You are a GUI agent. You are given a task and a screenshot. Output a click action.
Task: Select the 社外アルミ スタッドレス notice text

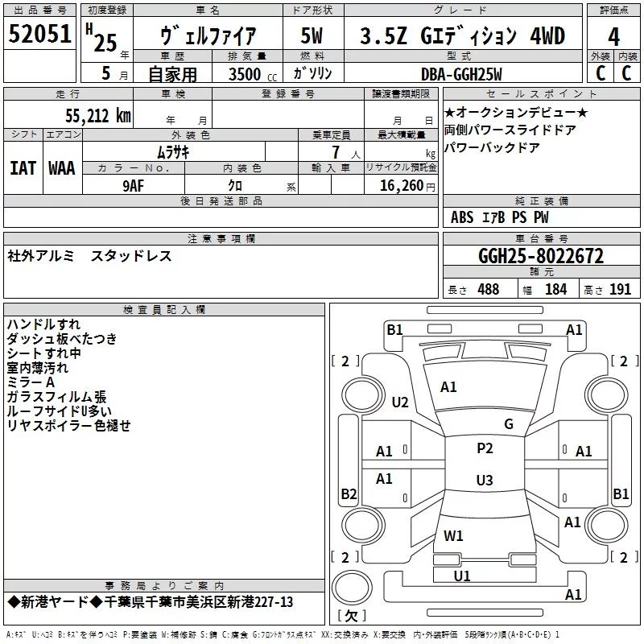click(x=90, y=256)
